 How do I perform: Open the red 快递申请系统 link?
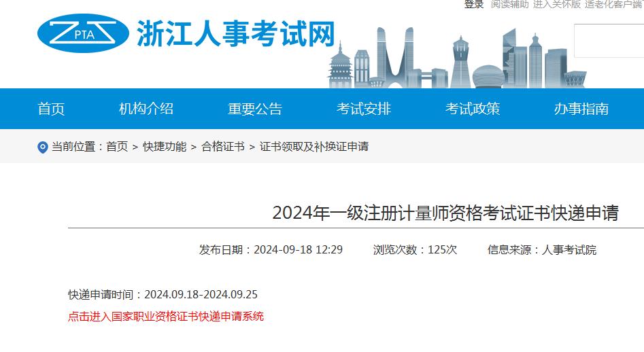click(166, 316)
